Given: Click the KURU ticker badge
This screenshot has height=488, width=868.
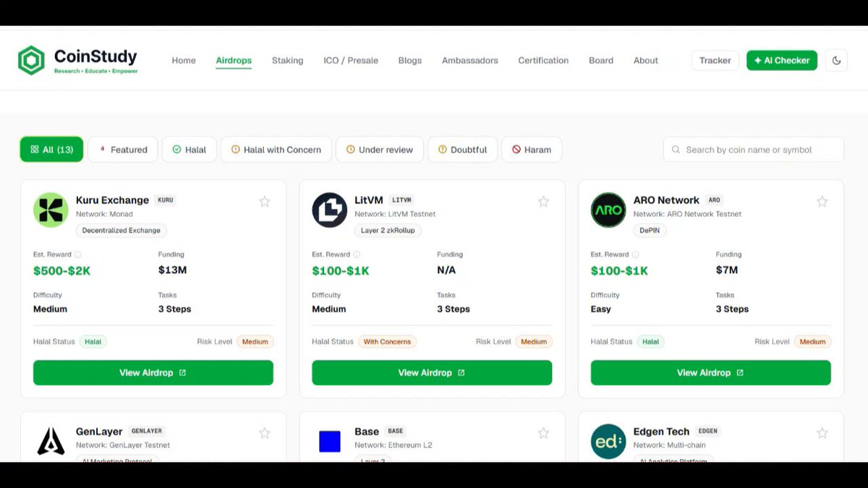Looking at the screenshot, I should click(x=166, y=200).
